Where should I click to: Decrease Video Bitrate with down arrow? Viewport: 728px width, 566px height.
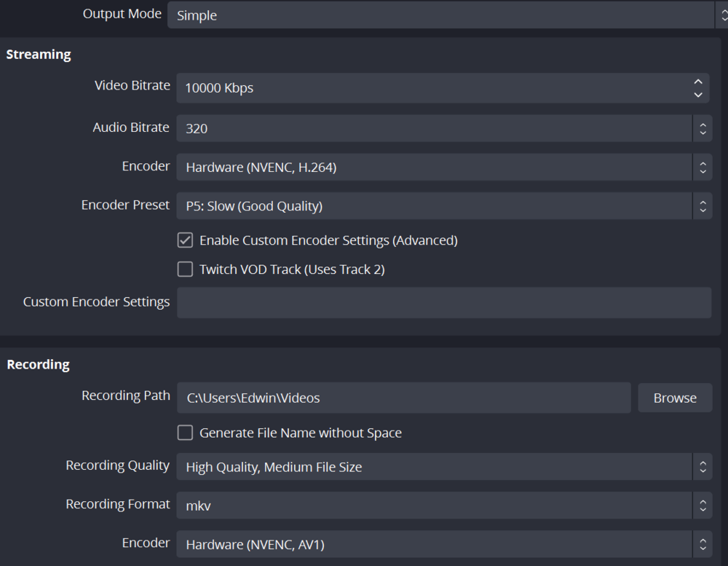click(x=698, y=95)
